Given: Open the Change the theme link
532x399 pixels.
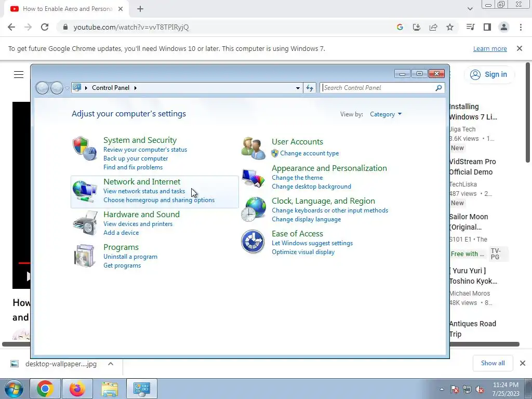Looking at the screenshot, I should point(297,178).
